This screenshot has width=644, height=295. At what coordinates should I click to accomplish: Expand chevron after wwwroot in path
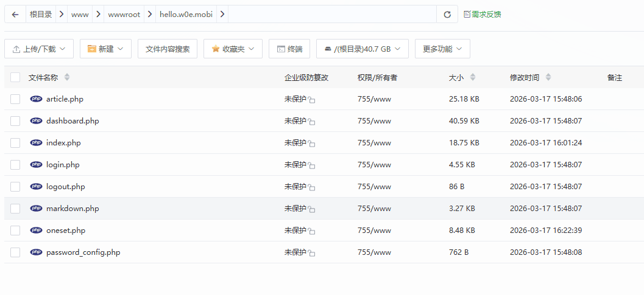[x=150, y=15]
